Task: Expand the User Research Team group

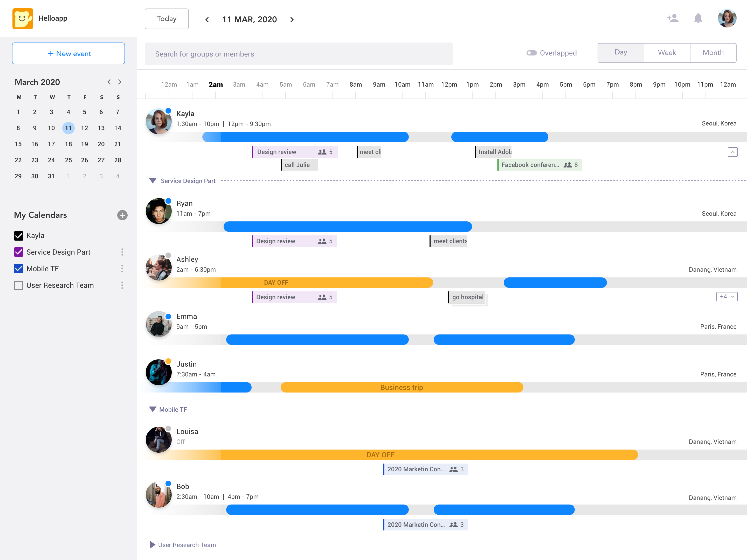Action: (152, 544)
